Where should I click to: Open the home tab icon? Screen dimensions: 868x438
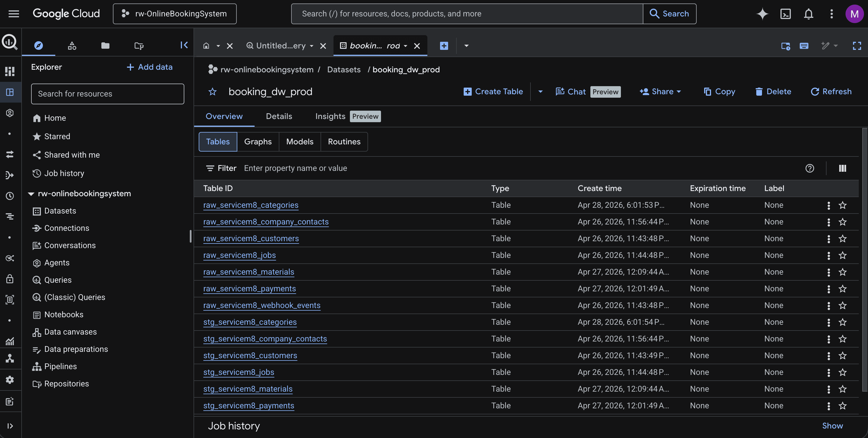point(206,46)
